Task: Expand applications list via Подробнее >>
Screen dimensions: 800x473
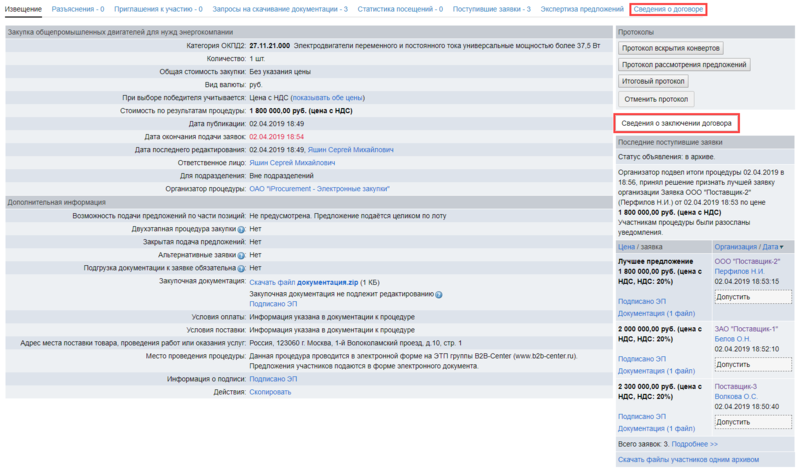Action: 693,444
